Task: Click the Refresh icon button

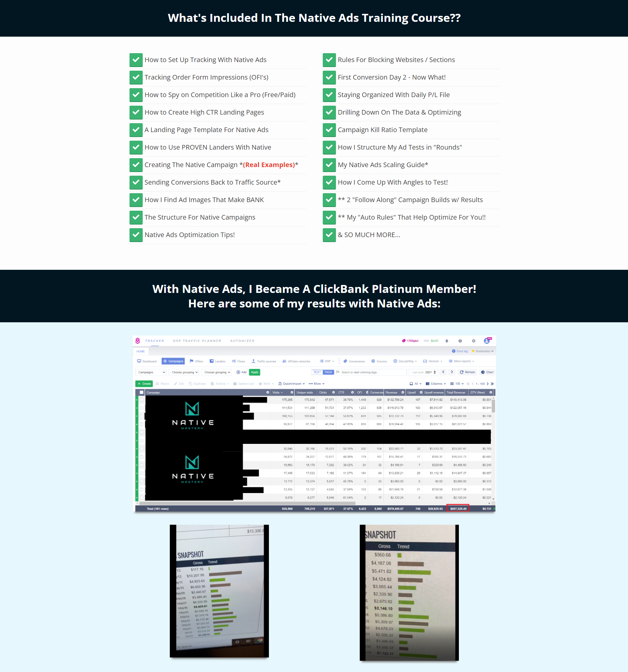Action: click(x=467, y=372)
